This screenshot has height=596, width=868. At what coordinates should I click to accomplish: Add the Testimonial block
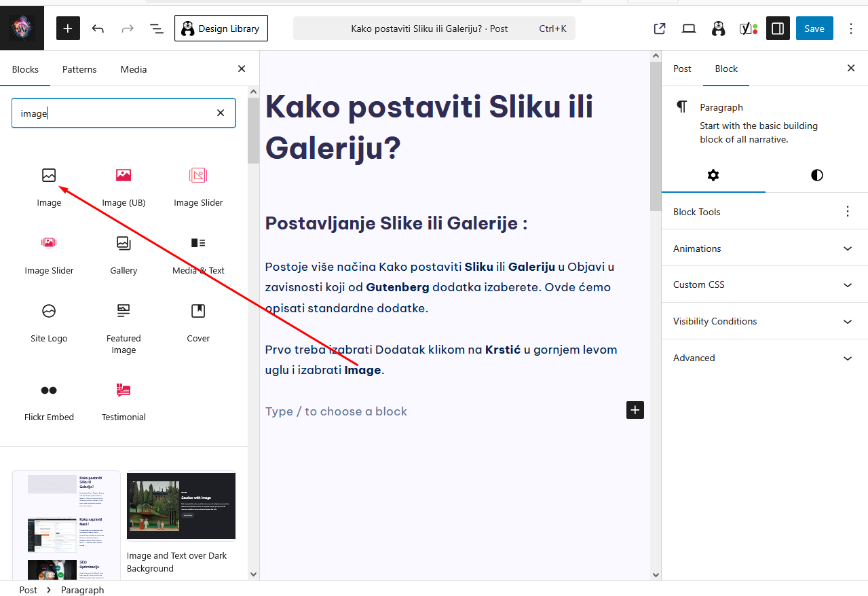124,390
